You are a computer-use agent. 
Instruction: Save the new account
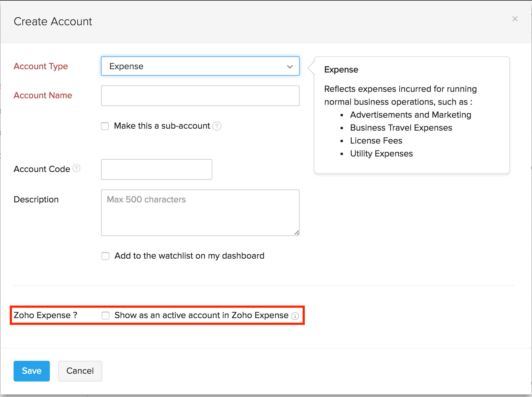[31, 371]
